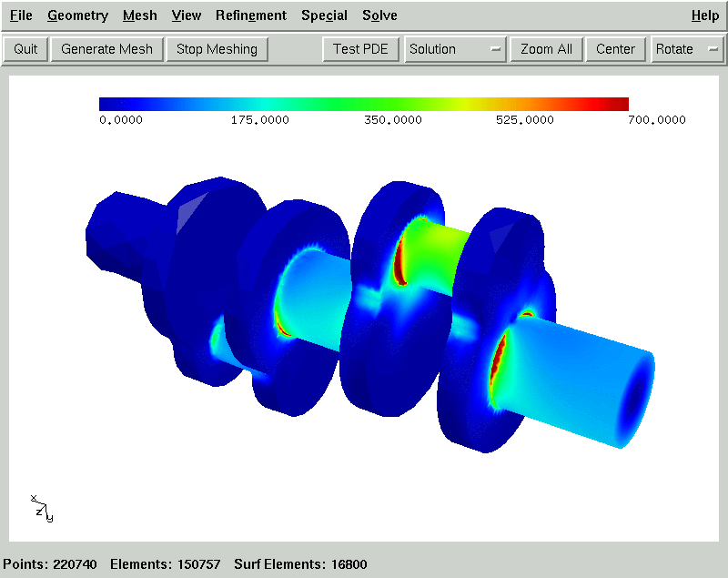Open the Help menu
728x578 pixels.
[x=704, y=15]
